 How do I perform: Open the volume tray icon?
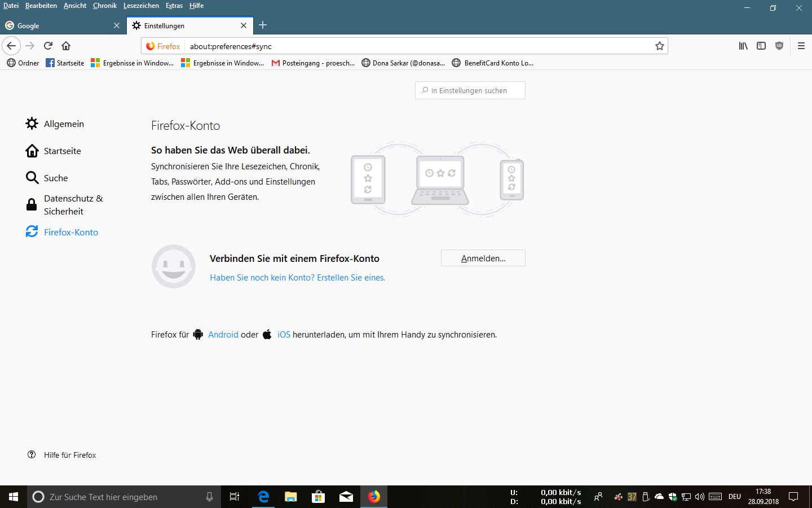(700, 497)
